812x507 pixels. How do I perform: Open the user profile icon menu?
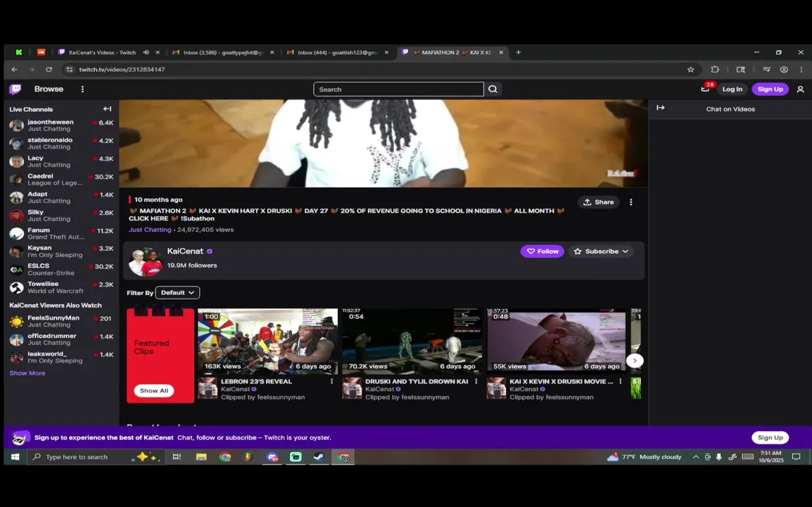click(x=800, y=89)
